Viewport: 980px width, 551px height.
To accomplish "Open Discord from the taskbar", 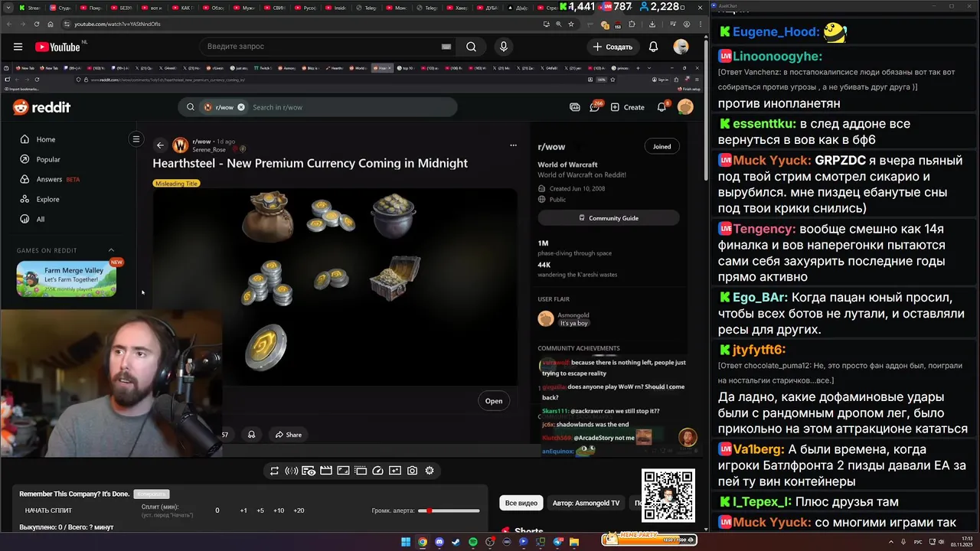I will click(x=439, y=542).
